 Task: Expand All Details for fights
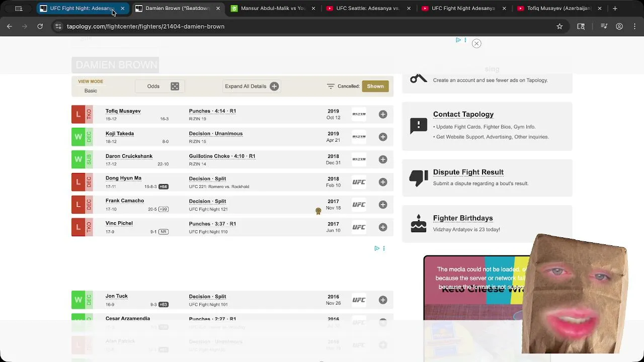click(251, 86)
